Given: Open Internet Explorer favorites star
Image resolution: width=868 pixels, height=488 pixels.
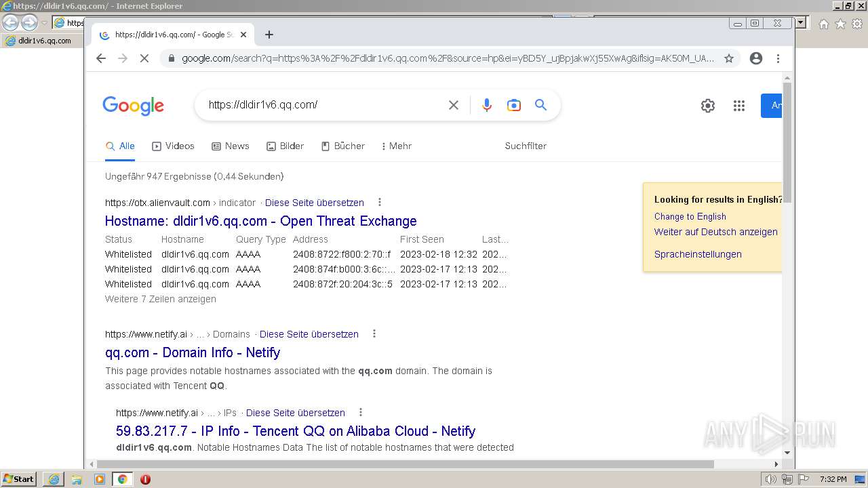Looking at the screenshot, I should click(840, 24).
